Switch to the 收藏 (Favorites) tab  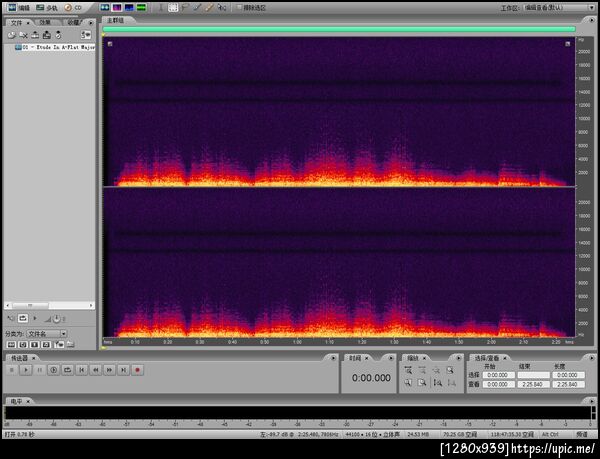pyautogui.click(x=73, y=23)
